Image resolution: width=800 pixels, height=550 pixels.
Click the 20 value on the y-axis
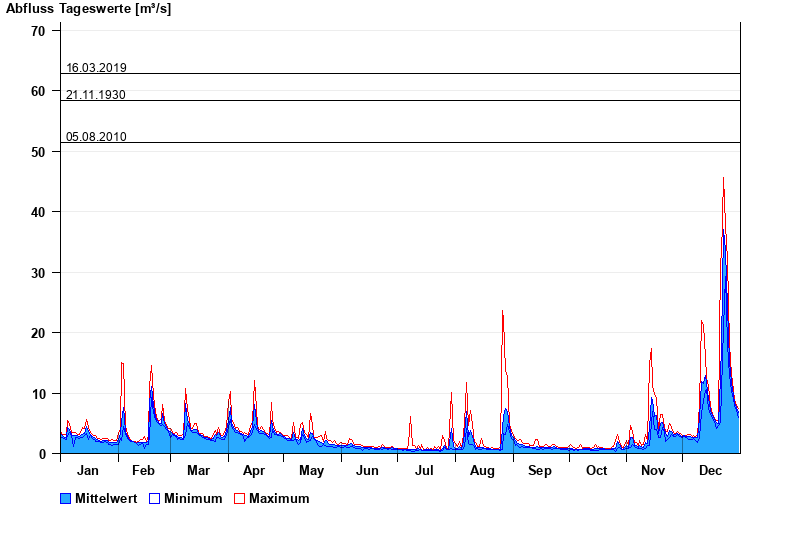38,333
